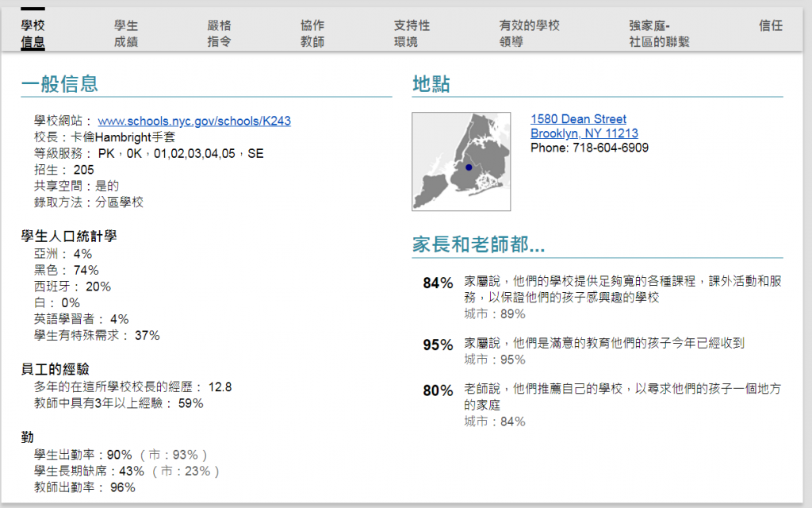Click the teacher experience 59% line
Viewport: 812px width, 508px height.
pyautogui.click(x=119, y=403)
